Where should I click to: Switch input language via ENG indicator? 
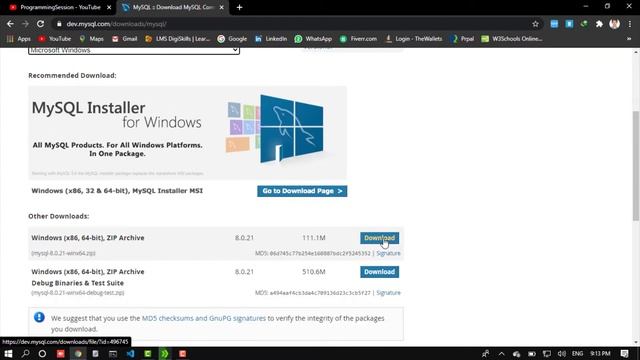(x=577, y=354)
